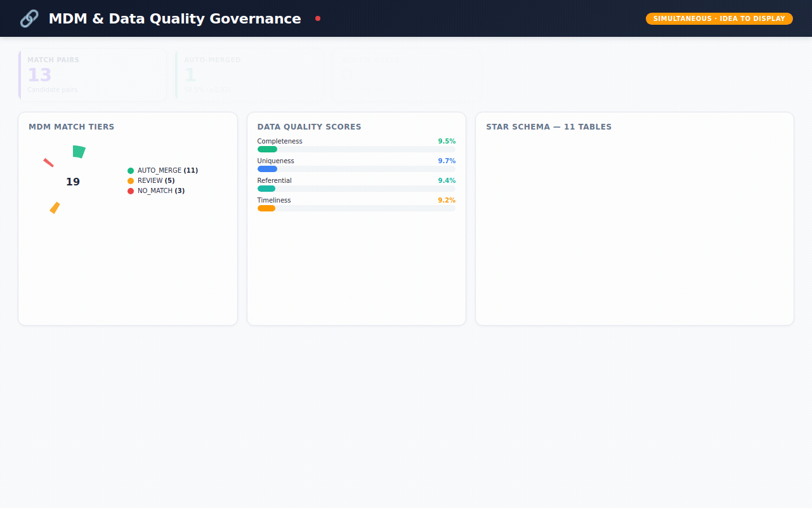The image size is (812, 508).
Task: Select the Match Pairs stat card
Action: (x=93, y=75)
